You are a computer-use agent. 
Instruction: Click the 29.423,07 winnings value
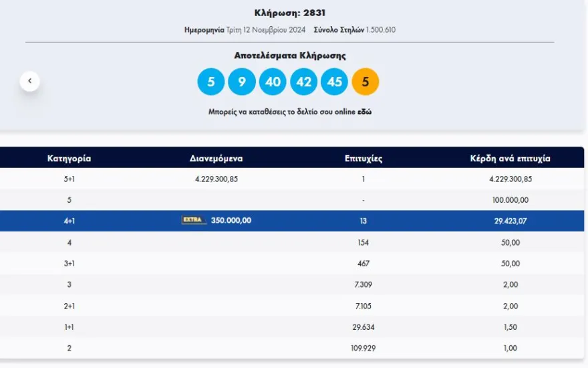510,221
